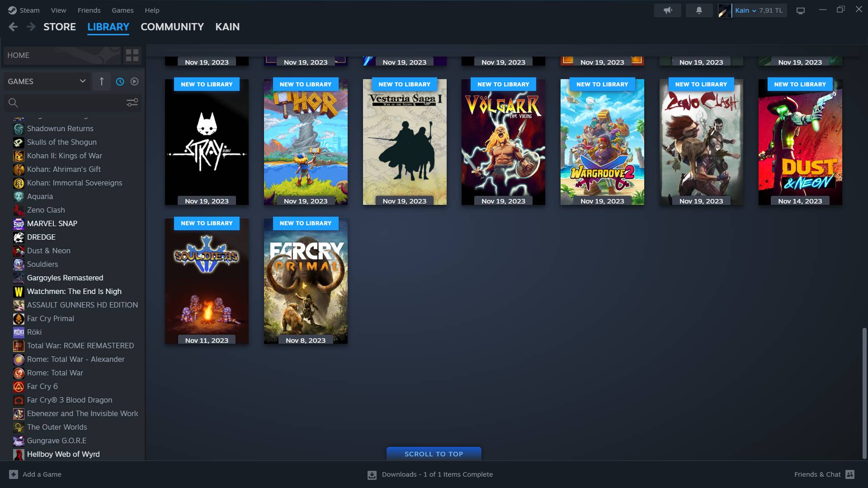Click the Rome: Total War - Alexander icon
The image size is (868, 488).
click(x=19, y=360)
